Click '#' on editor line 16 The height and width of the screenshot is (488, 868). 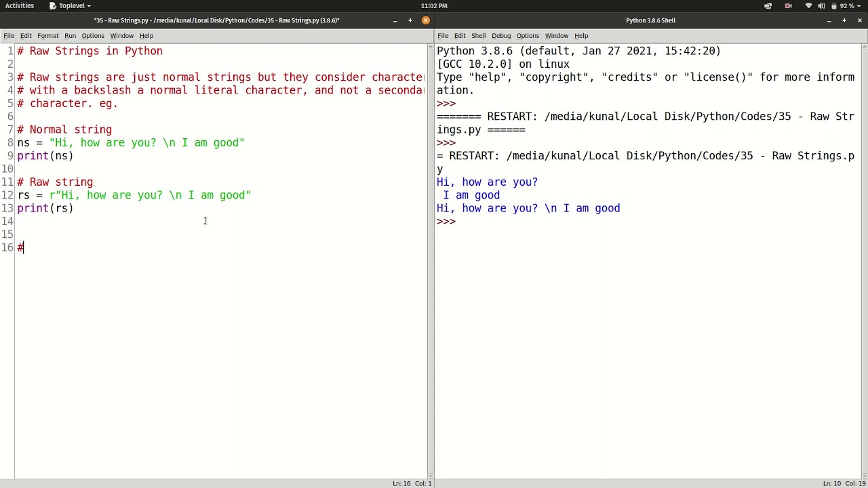pyautogui.click(x=20, y=247)
